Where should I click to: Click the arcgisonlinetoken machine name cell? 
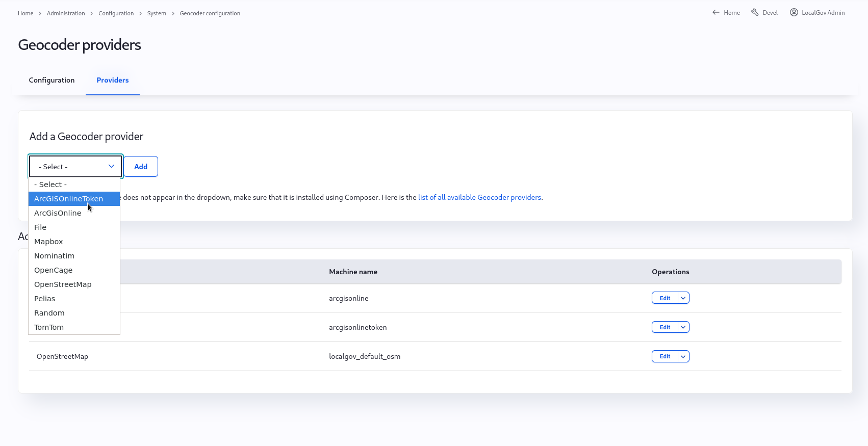point(358,327)
